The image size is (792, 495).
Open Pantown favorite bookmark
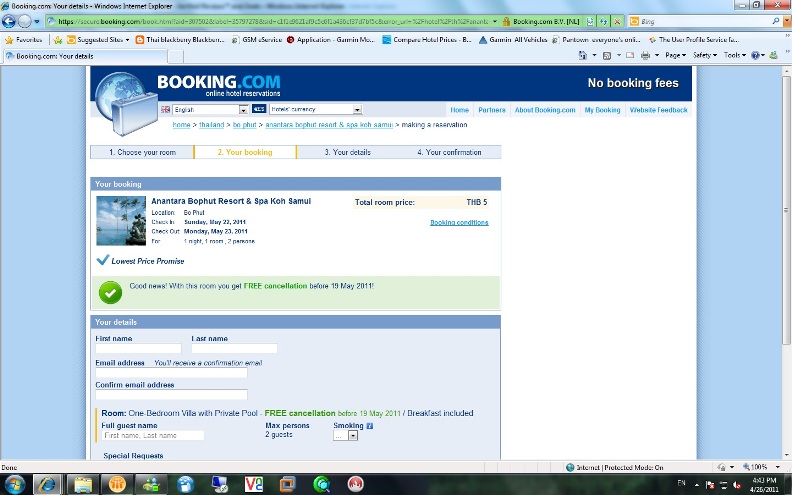click(596, 39)
